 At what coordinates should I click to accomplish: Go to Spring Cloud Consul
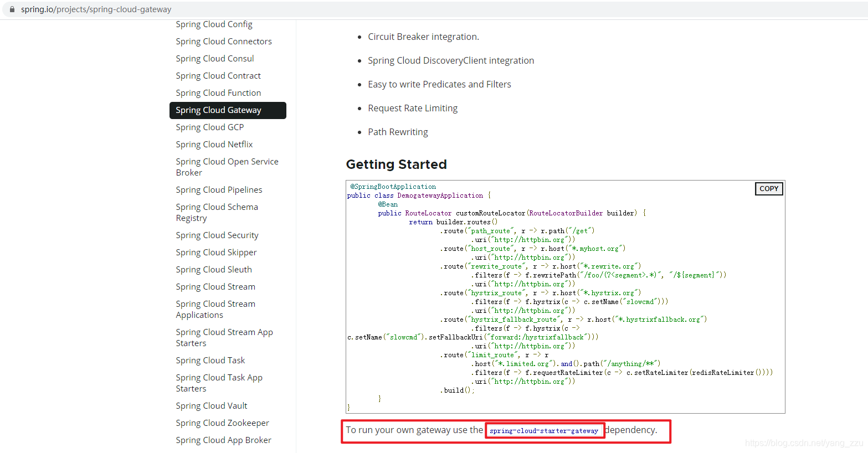point(215,59)
